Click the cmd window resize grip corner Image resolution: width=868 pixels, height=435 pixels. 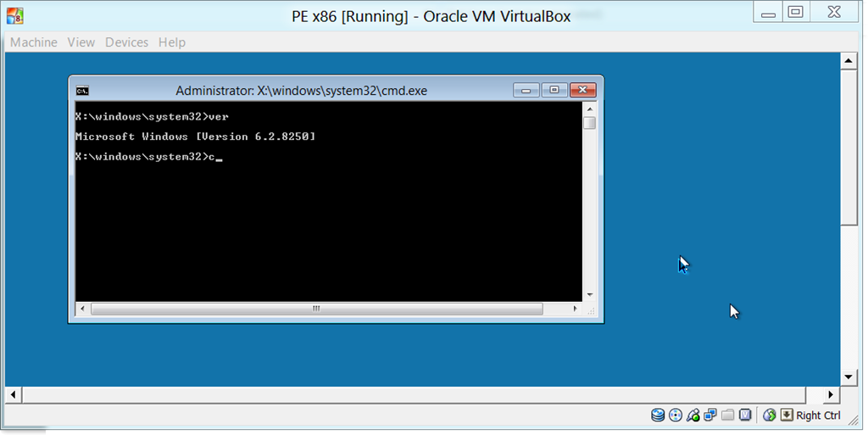click(590, 310)
